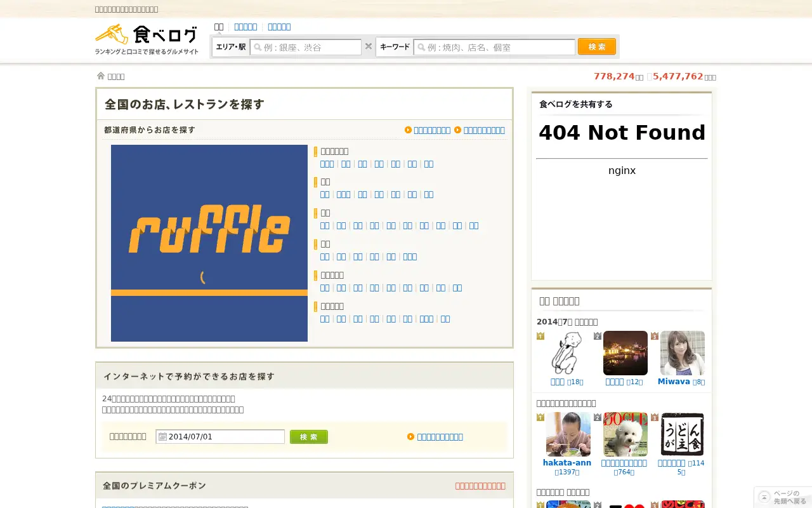The width and height of the screenshot is (812, 508).
Task: Open Miwava's profile photo
Action: click(x=682, y=353)
